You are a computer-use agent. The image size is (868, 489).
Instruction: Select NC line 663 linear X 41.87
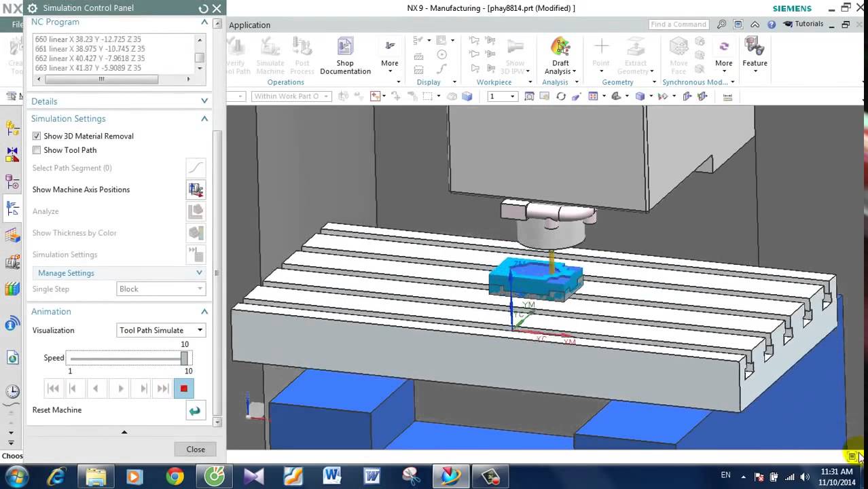coord(88,68)
